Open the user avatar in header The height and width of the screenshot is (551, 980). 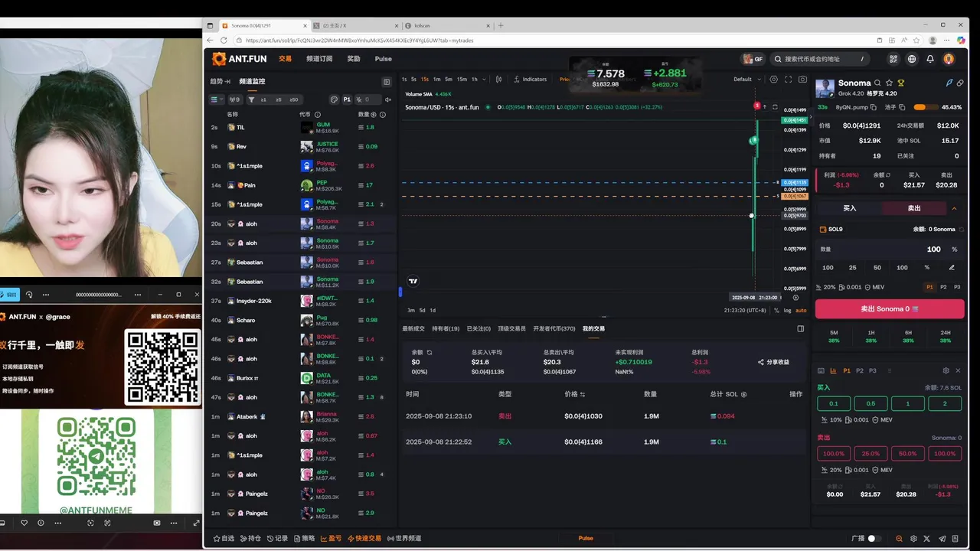point(949,59)
